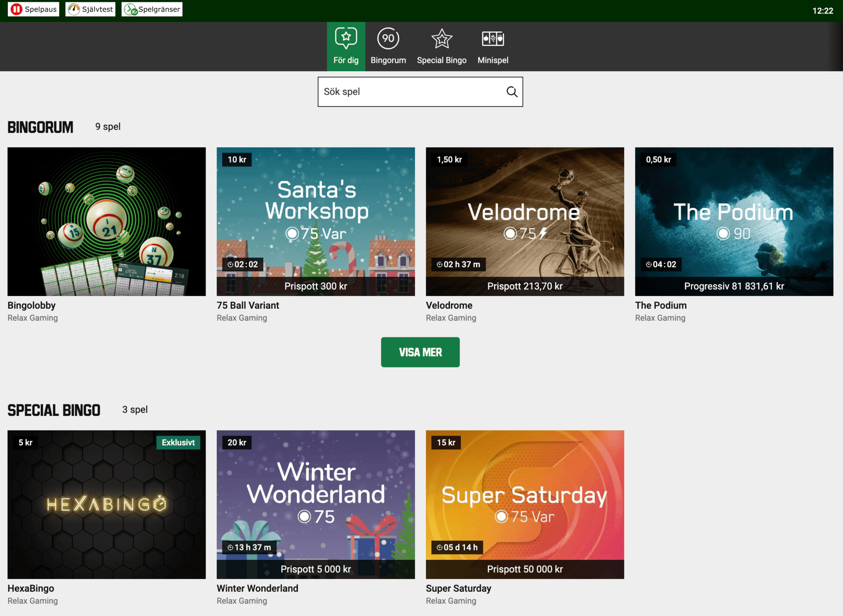Open The Podium progressive room
The height and width of the screenshot is (616, 843).
point(734,221)
